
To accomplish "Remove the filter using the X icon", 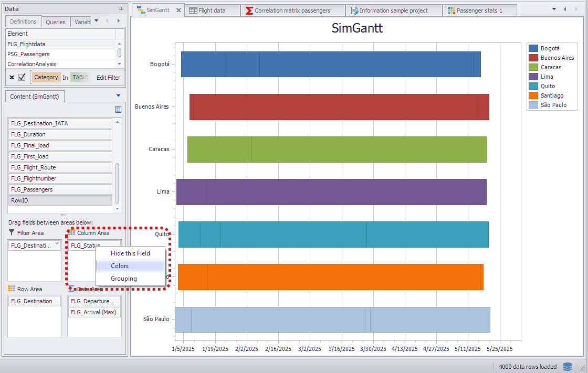I will click(x=12, y=78).
